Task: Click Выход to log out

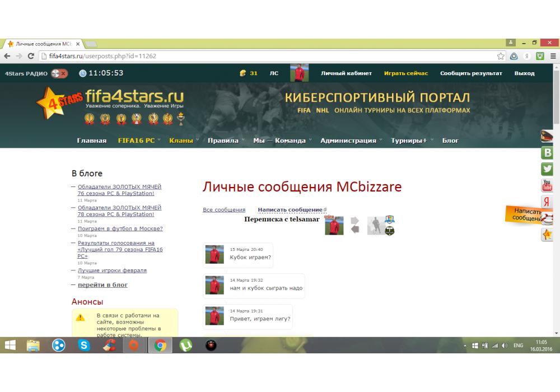Action: coord(524,73)
